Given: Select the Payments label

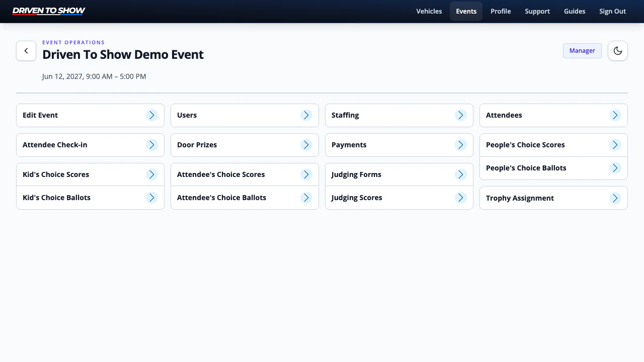Looking at the screenshot, I should pos(349,145).
